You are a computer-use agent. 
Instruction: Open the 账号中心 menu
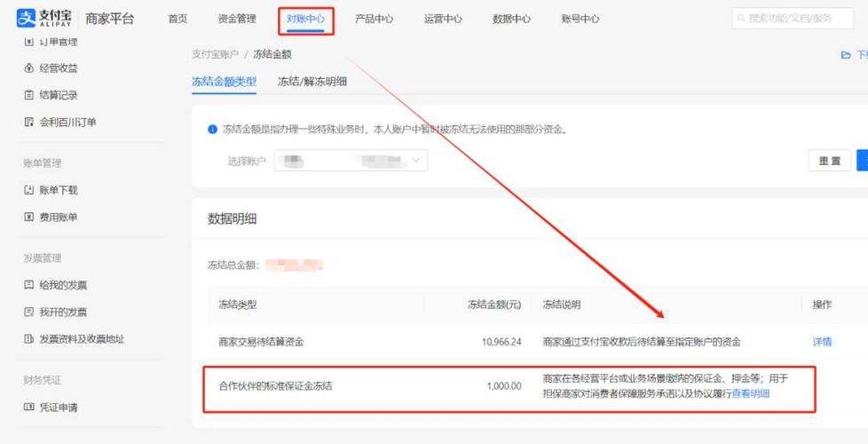pos(580,19)
